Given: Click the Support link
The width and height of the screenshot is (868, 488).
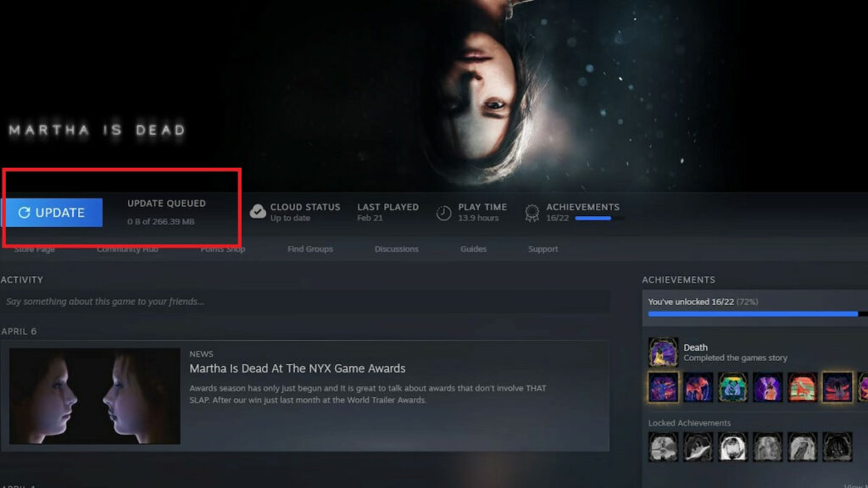Looking at the screenshot, I should pyautogui.click(x=542, y=249).
